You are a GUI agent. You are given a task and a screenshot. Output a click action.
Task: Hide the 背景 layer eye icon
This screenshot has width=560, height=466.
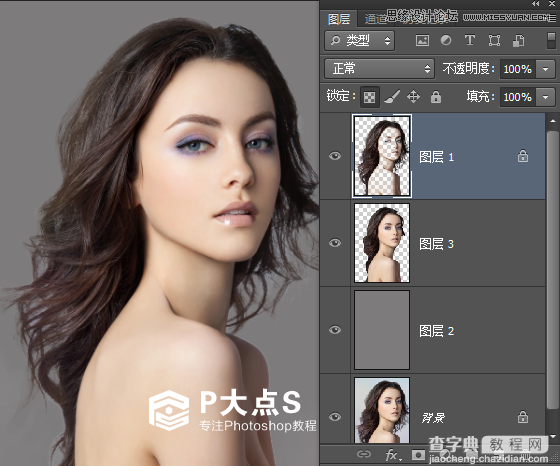pyautogui.click(x=335, y=417)
